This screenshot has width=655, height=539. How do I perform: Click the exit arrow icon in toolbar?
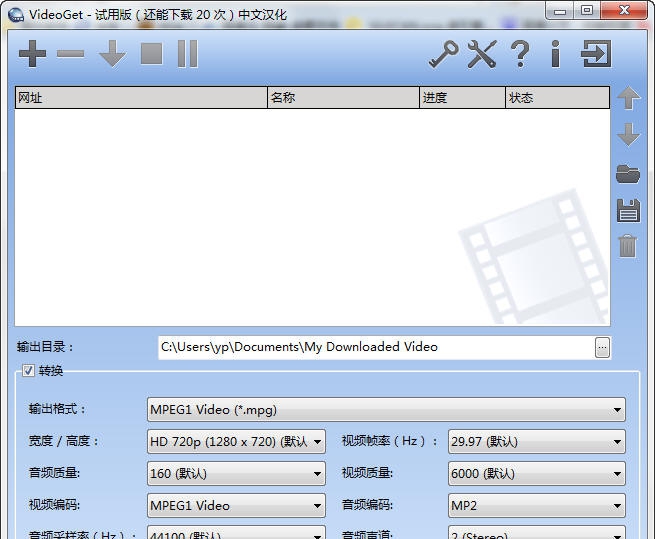tap(596, 53)
